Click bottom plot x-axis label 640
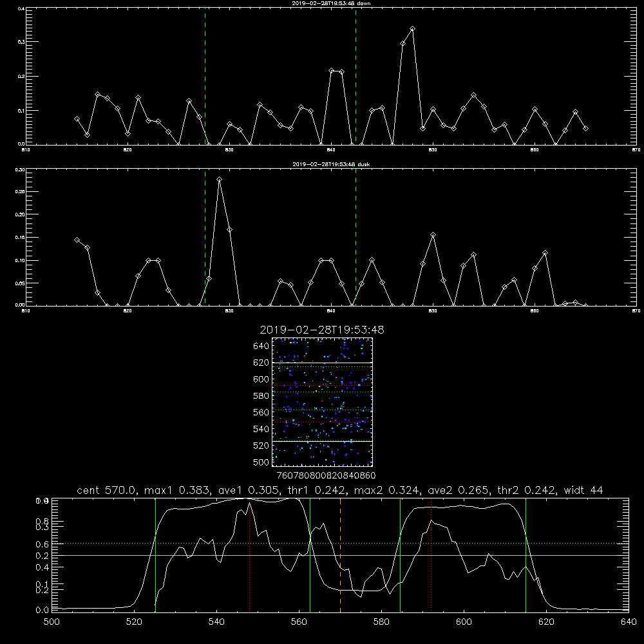Viewport: 644px width, 644px height. point(629,622)
